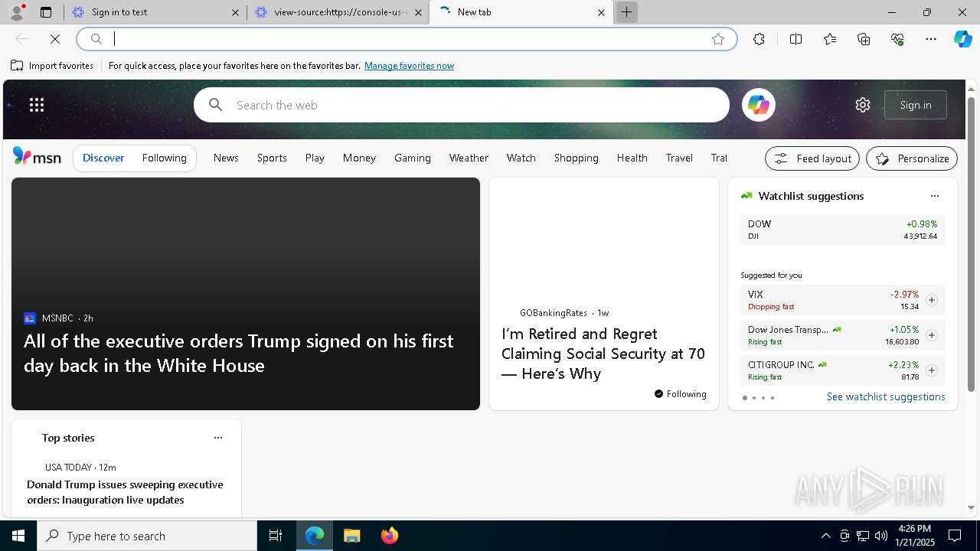Open the Extensions icon
Image resolution: width=980 pixels, height=551 pixels.
click(759, 39)
